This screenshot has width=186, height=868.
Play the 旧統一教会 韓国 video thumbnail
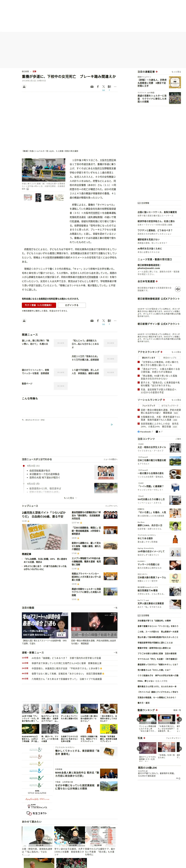[x=94, y=625]
